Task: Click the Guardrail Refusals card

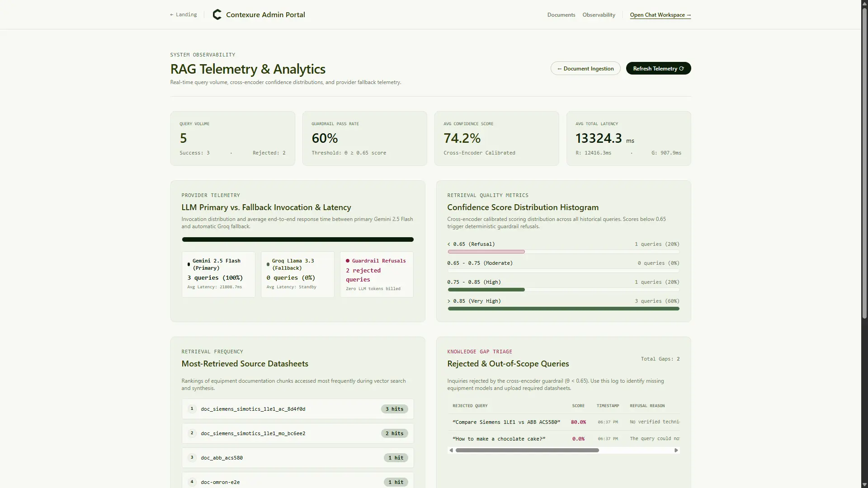Action: click(377, 274)
